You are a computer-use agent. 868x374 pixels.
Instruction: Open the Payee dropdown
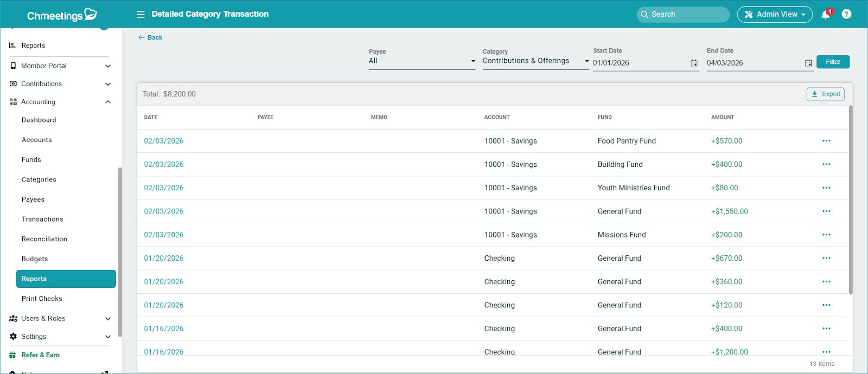(422, 61)
